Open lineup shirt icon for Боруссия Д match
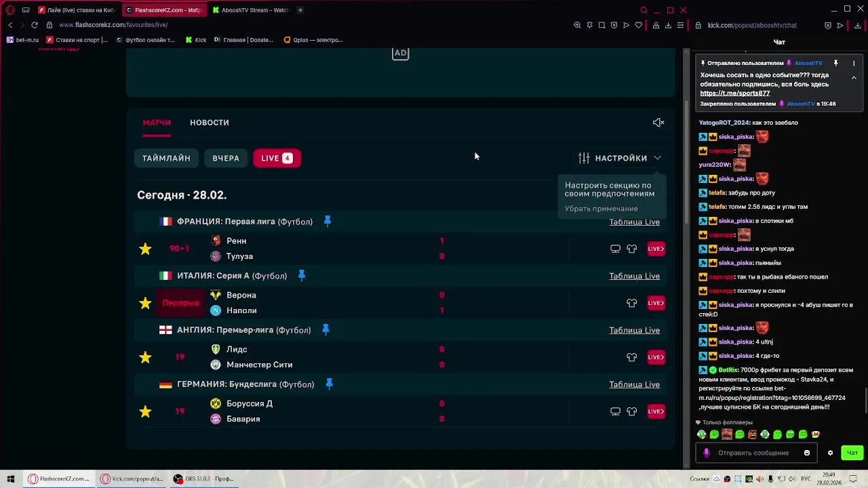The height and width of the screenshot is (488, 868). pos(632,411)
